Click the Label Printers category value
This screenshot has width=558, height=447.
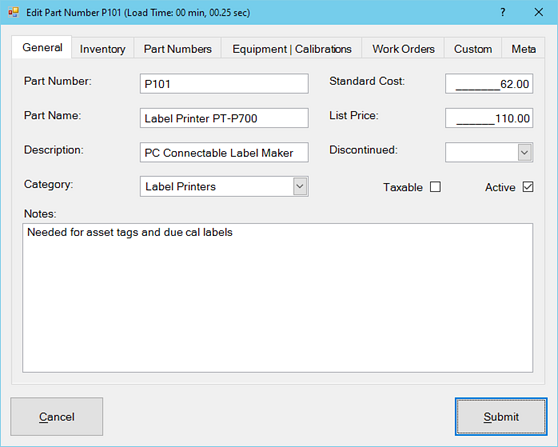[180, 186]
